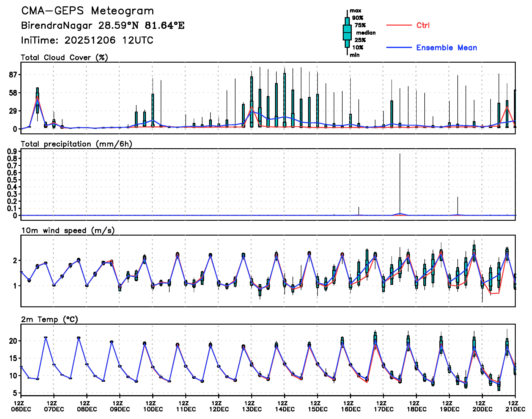Click the 87 tick on cloud cover axis
The height and width of the screenshot is (419, 532).
click(x=13, y=75)
